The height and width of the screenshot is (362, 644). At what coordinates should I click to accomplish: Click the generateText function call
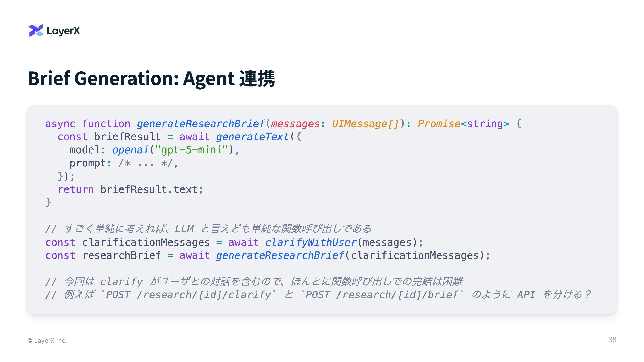(252, 137)
